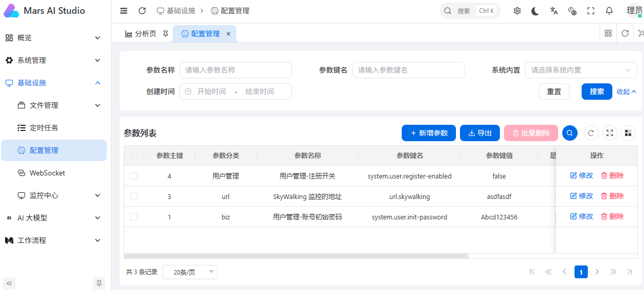This screenshot has height=290, width=644.
Task: Go to next page arrow
Action: (597, 272)
